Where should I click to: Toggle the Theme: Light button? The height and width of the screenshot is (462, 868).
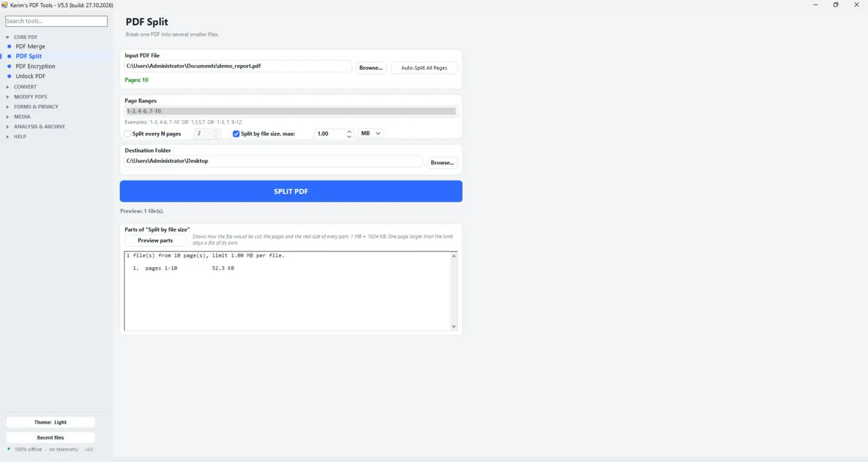[x=50, y=422]
